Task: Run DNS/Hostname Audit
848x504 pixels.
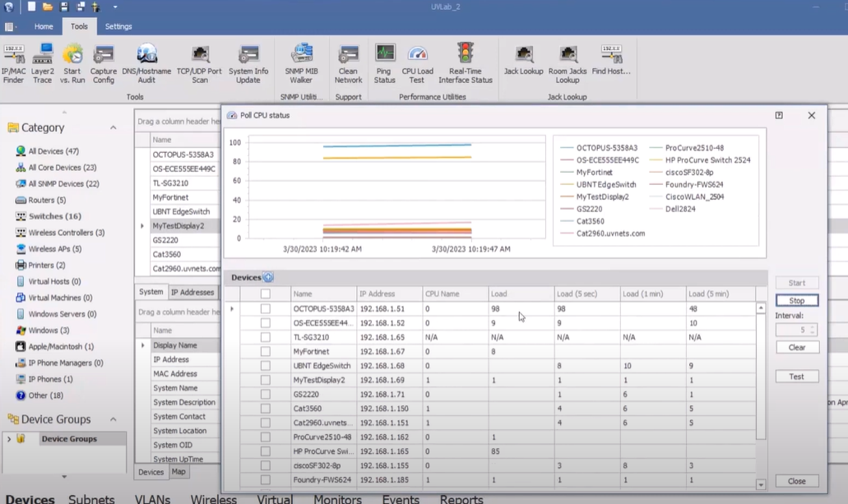Action: point(146,64)
